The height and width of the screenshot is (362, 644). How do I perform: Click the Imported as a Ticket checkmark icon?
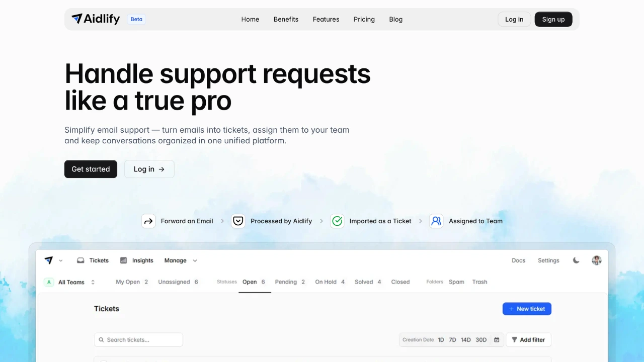[337, 221]
